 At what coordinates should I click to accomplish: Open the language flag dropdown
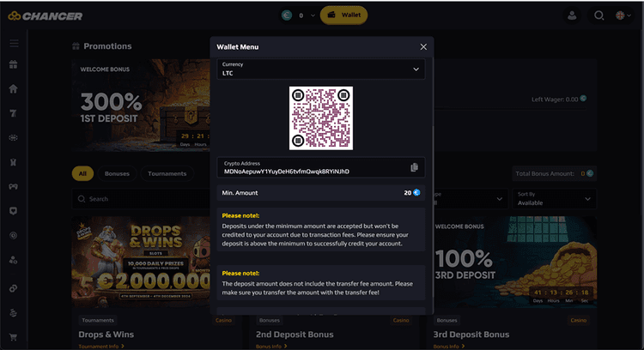[x=623, y=15]
